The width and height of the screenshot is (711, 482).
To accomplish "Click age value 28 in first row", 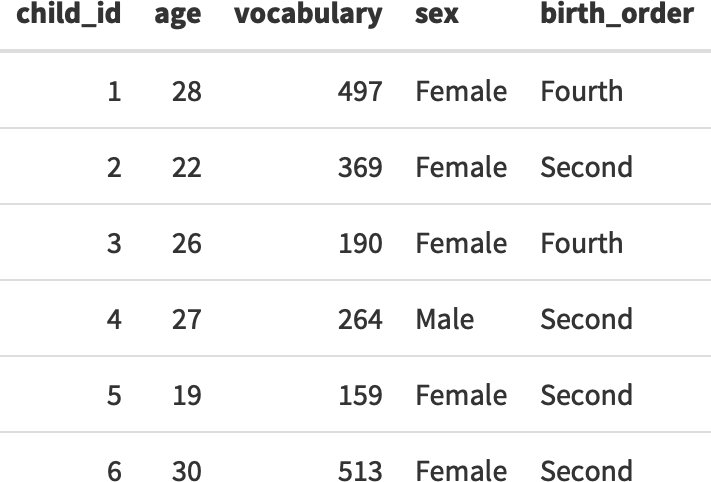I will [186, 92].
